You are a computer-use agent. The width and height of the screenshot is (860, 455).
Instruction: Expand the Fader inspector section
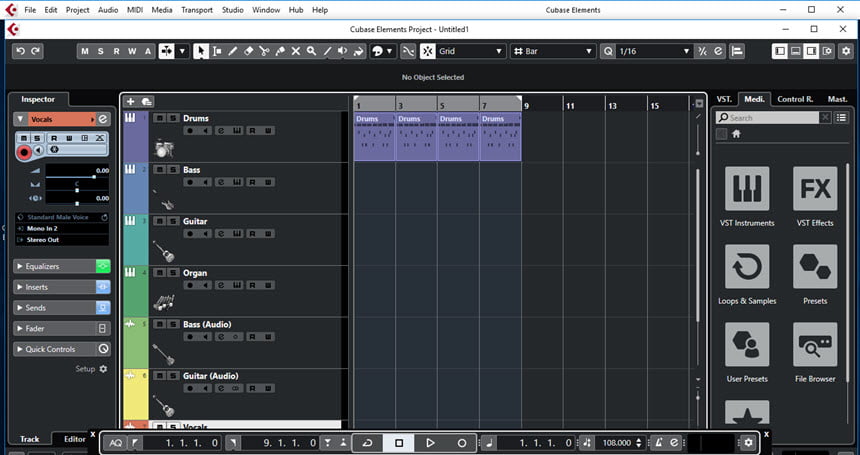(54, 329)
